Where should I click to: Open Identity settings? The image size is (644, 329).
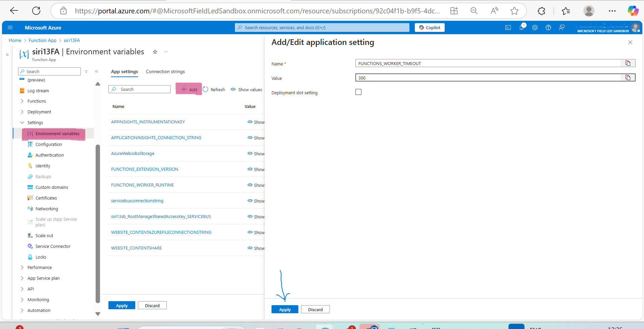pos(43,166)
